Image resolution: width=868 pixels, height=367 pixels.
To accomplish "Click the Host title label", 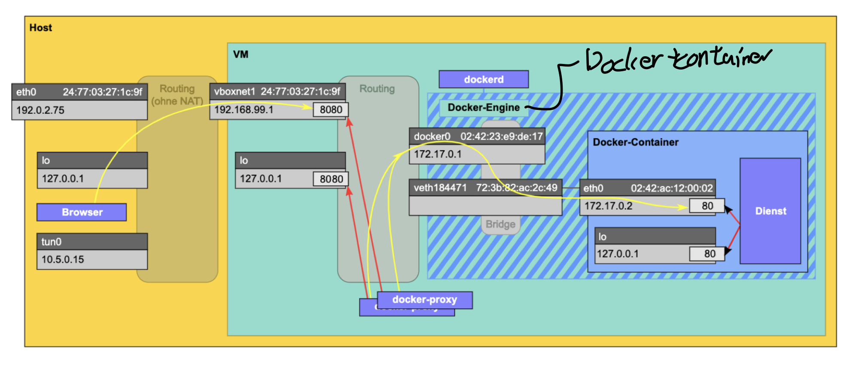I will pyautogui.click(x=40, y=28).
